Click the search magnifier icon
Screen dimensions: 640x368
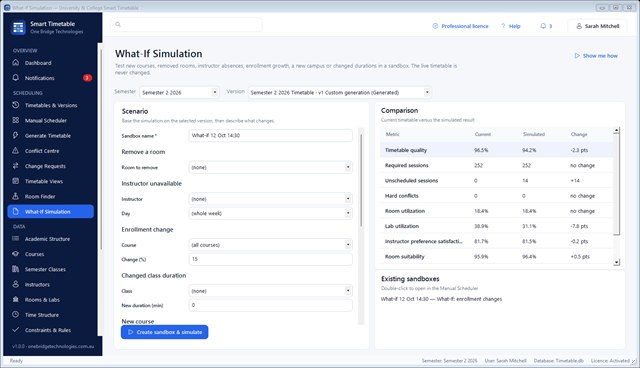point(118,24)
